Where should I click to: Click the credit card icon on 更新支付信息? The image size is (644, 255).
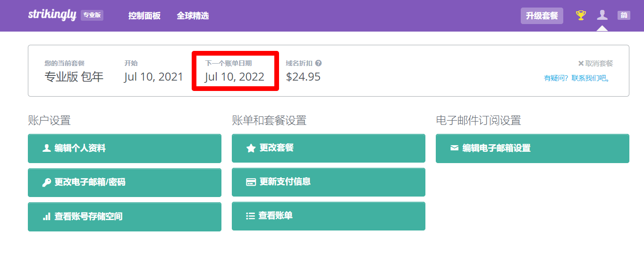[251, 182]
